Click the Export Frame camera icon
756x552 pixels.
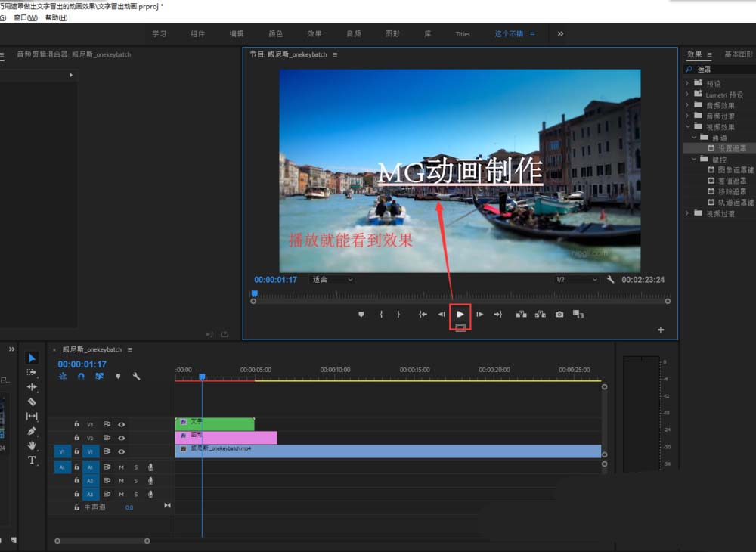559,314
